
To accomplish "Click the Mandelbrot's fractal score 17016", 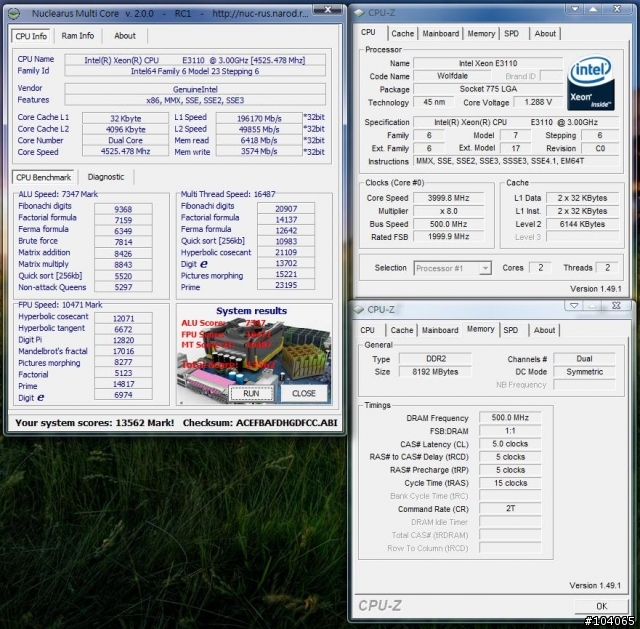I will click(x=123, y=351).
